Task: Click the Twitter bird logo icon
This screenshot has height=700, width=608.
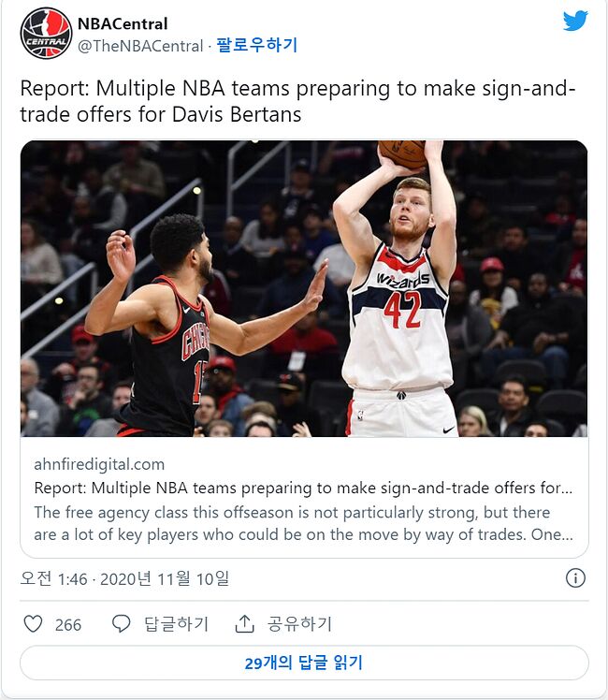Action: (575, 21)
